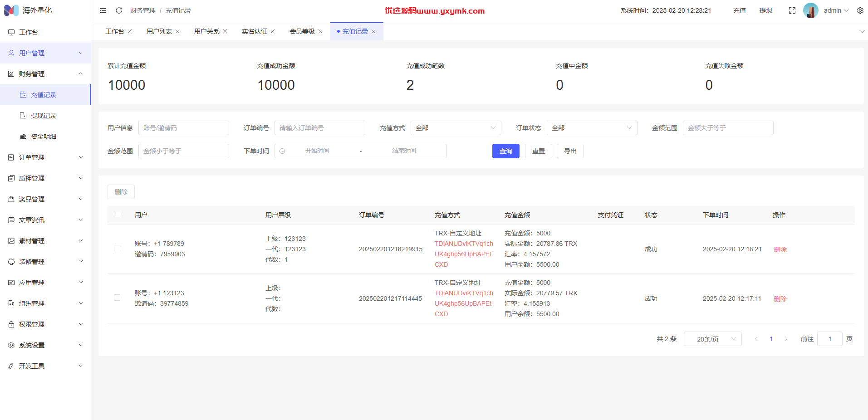868x420 pixels.
Task: Check the row for account +1 123123
Action: coord(117,298)
